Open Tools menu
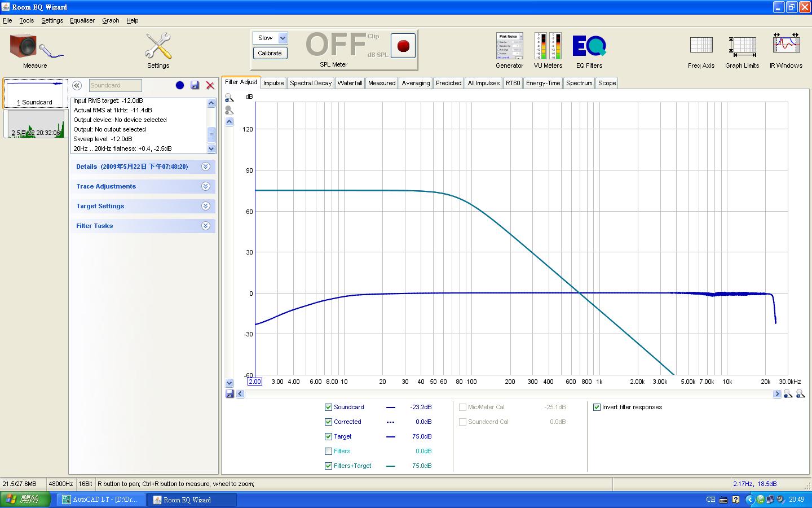Image resolution: width=812 pixels, height=508 pixels. [x=27, y=20]
